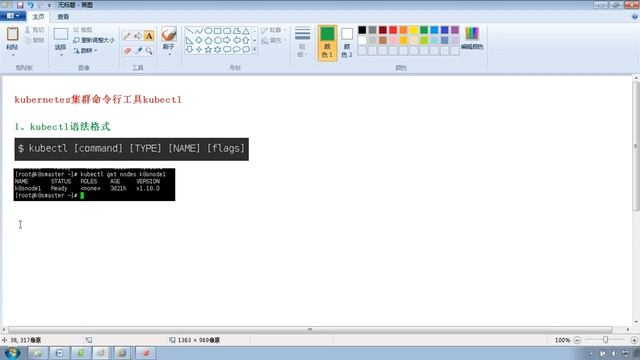Click the Save icon in title bar
640x360 pixels.
tap(20, 5)
